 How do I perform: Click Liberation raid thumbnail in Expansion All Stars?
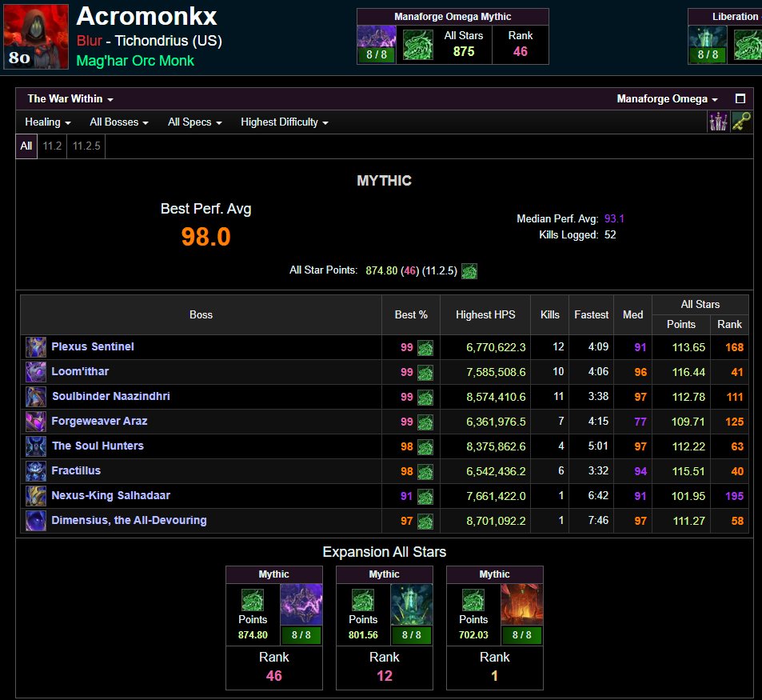point(412,604)
